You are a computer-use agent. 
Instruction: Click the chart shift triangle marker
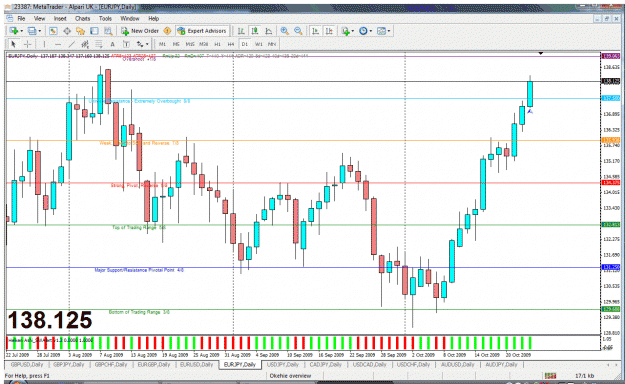540,53
